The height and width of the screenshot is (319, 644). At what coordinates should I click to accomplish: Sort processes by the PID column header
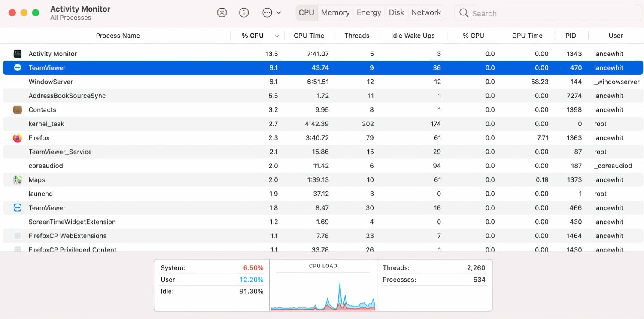(571, 36)
